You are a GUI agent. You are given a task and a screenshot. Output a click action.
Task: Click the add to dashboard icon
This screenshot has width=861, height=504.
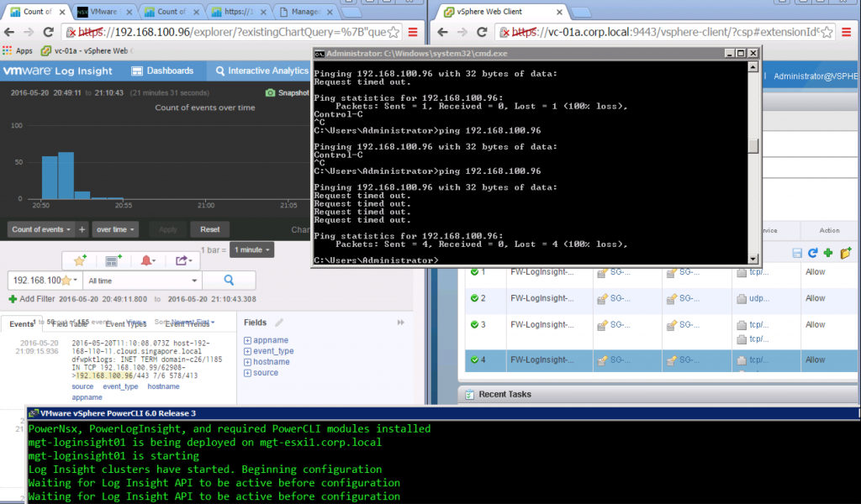[114, 260]
